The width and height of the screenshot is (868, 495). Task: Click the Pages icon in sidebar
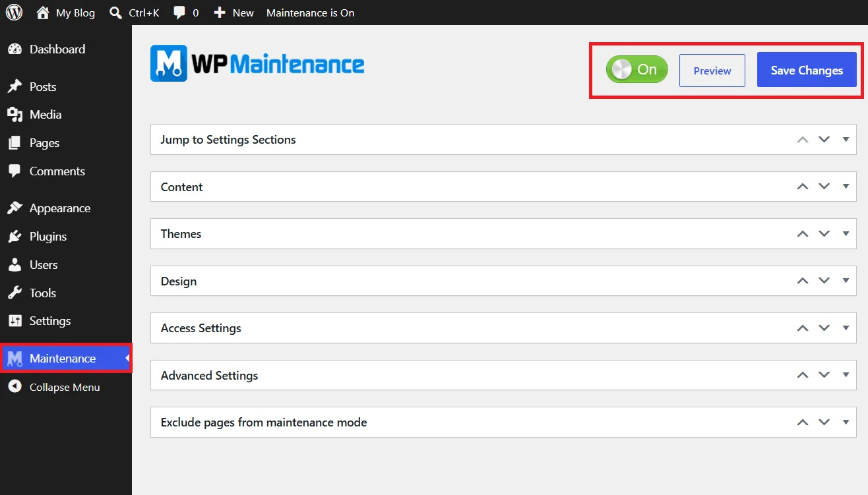click(x=15, y=143)
